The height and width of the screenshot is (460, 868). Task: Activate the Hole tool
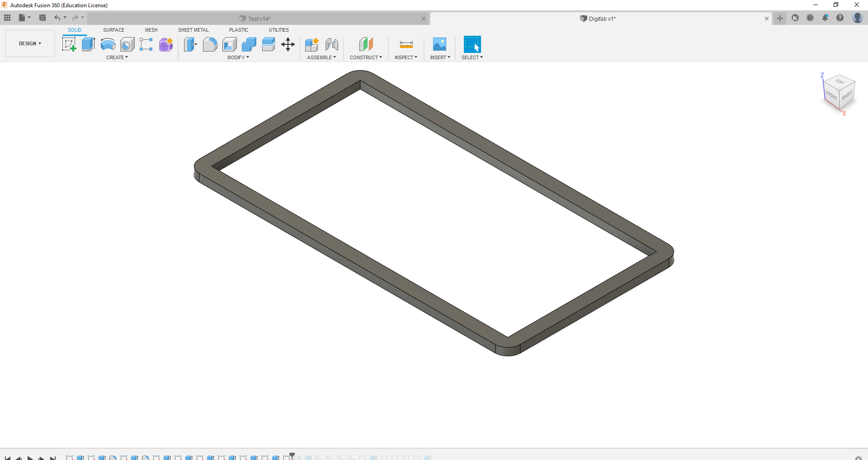tap(127, 44)
